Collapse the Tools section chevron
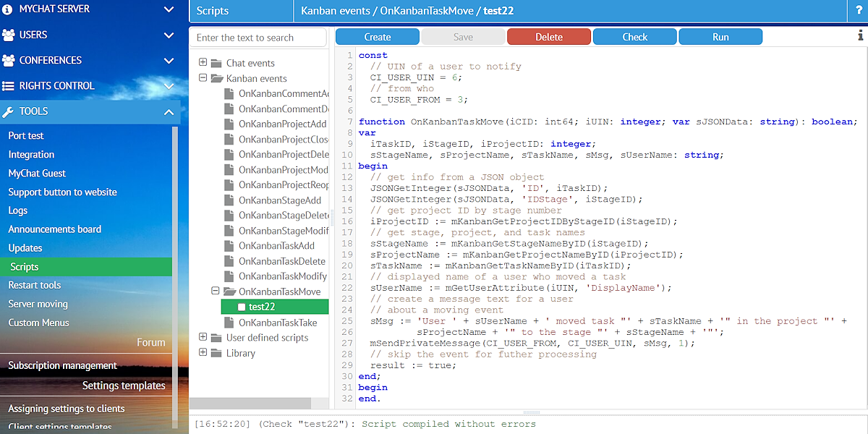Image resolution: width=868 pixels, height=434 pixels. tap(169, 111)
